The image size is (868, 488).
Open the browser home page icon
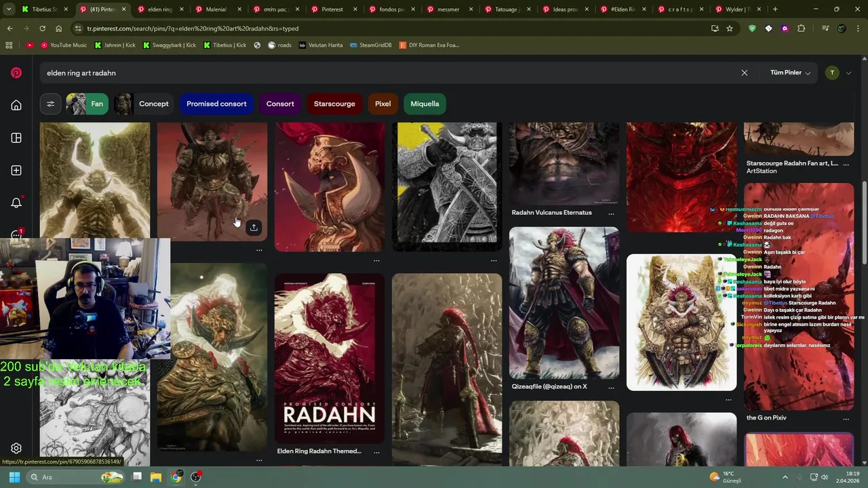[58, 28]
